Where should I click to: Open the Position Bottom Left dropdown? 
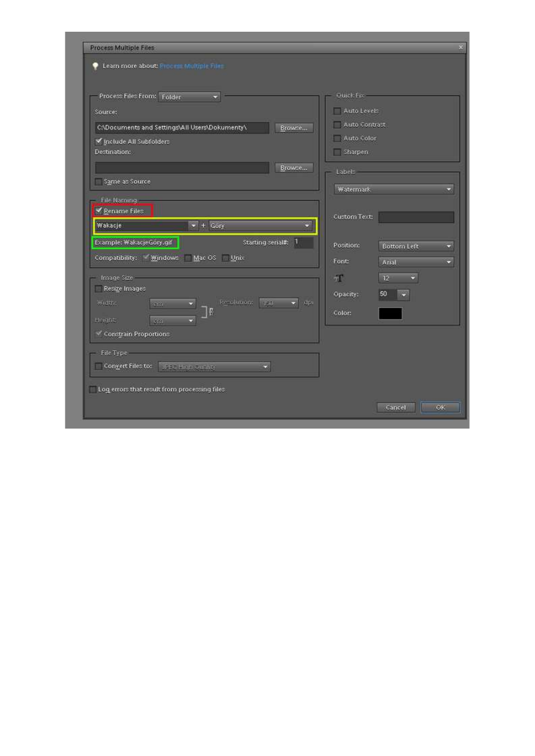coord(416,246)
